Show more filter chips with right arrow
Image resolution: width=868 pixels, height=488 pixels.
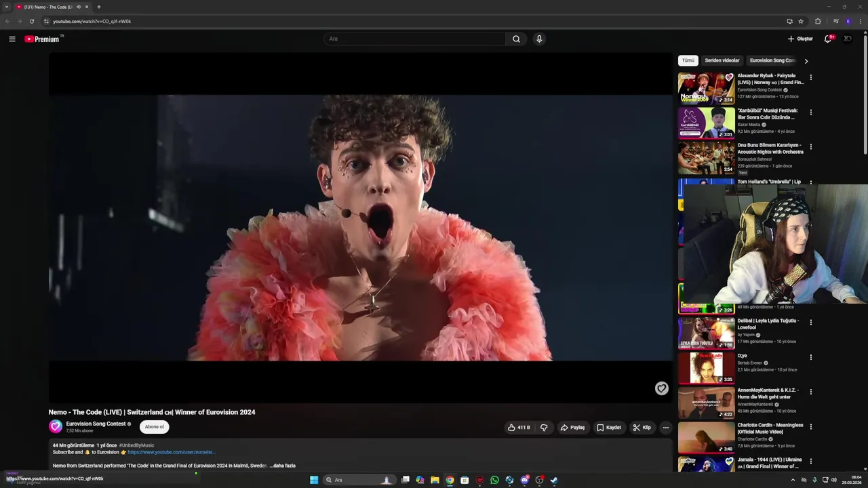click(x=806, y=61)
